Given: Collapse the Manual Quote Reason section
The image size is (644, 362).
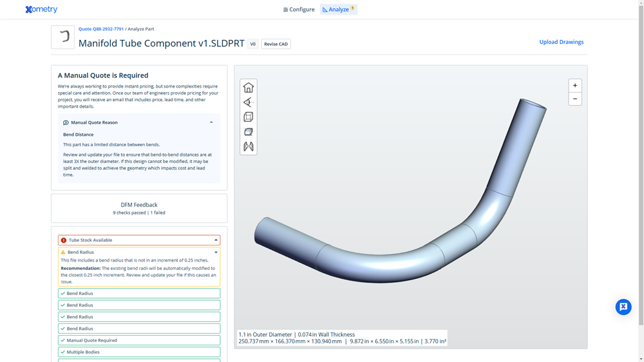Looking at the screenshot, I should tap(211, 122).
